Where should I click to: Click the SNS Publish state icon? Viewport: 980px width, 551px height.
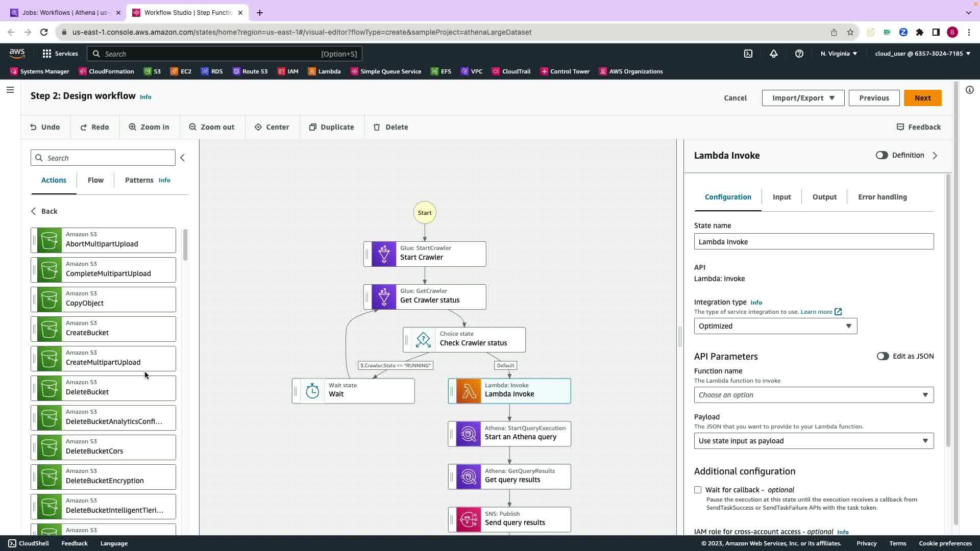[x=469, y=520]
